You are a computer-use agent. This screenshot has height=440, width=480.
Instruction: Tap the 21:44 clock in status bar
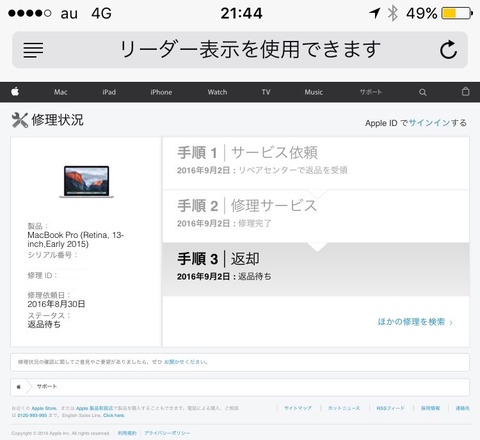(x=241, y=13)
